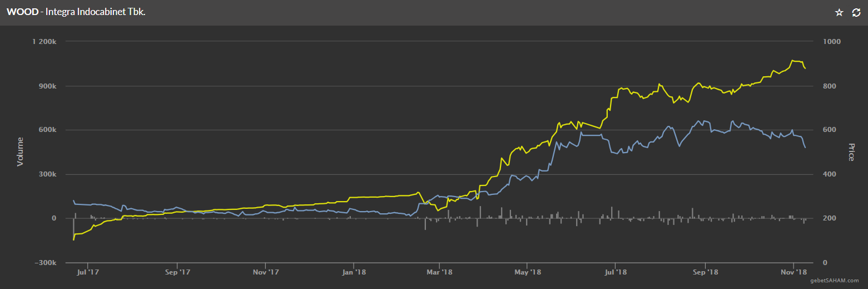Click the 1000 price axis label
Screen dimensions: 868x289
point(832,42)
